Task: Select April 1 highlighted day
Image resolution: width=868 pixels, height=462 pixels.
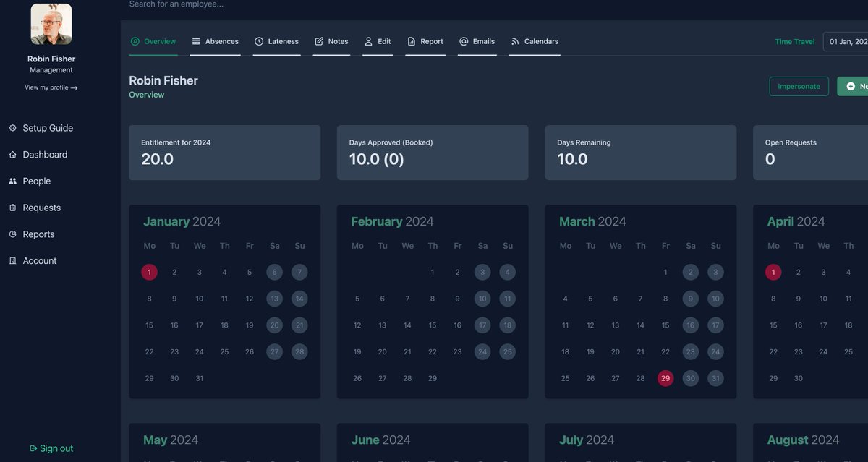Action: click(x=773, y=273)
